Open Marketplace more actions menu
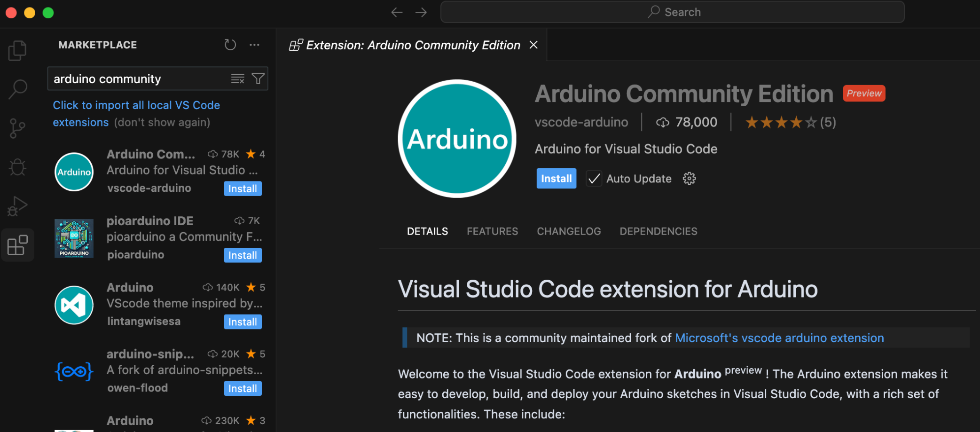Image resolution: width=980 pixels, height=432 pixels. coord(254,45)
